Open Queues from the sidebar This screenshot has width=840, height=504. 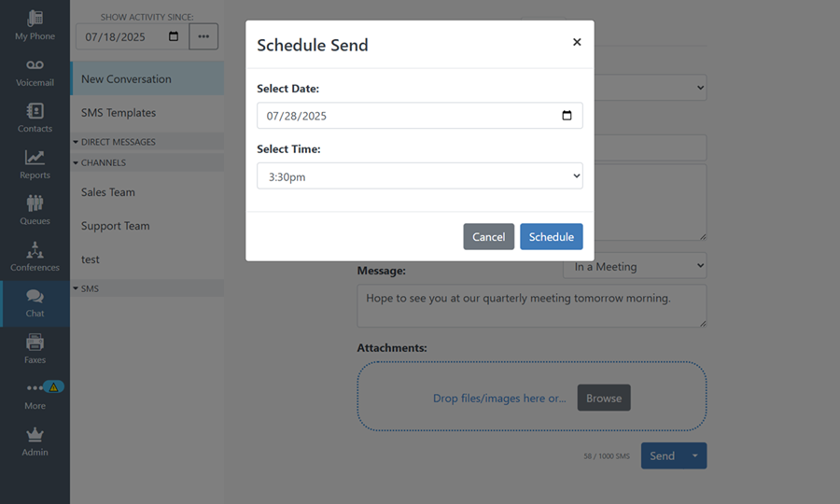[35, 209]
